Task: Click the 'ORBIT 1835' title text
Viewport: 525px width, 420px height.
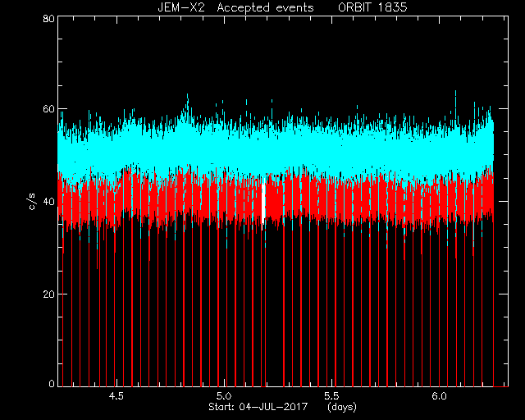Action: [x=372, y=7]
